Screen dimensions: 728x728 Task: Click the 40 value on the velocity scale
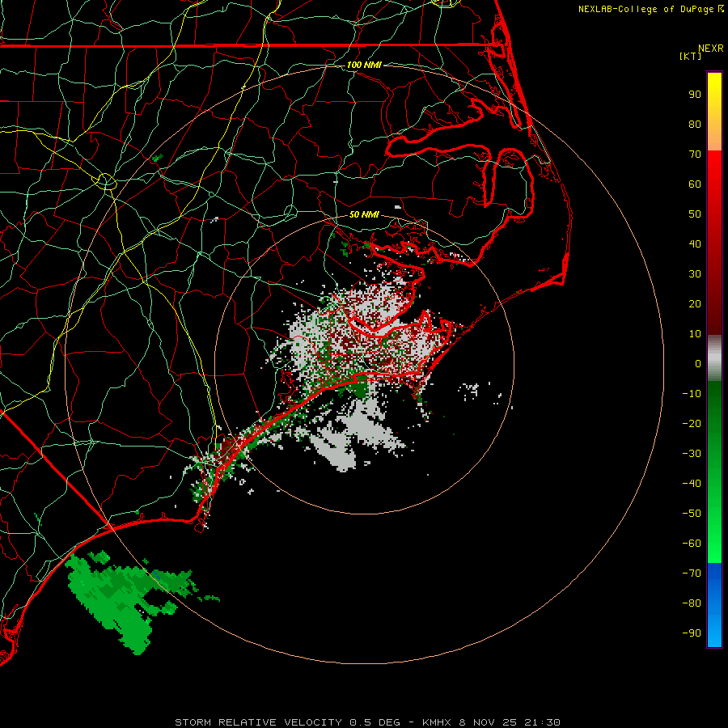[695, 244]
